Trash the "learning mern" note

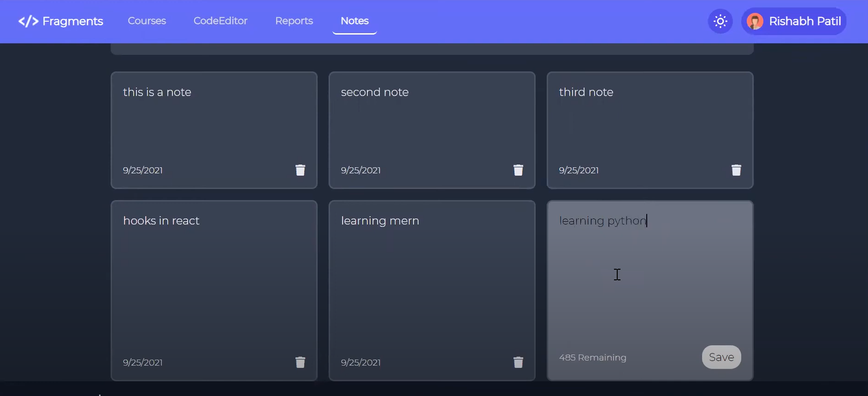pos(518,362)
